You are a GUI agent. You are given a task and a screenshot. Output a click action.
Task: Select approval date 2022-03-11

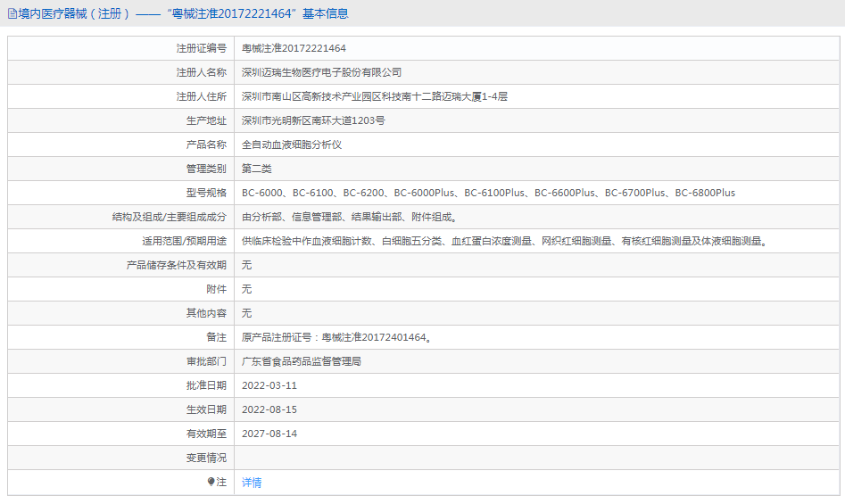[269, 385]
